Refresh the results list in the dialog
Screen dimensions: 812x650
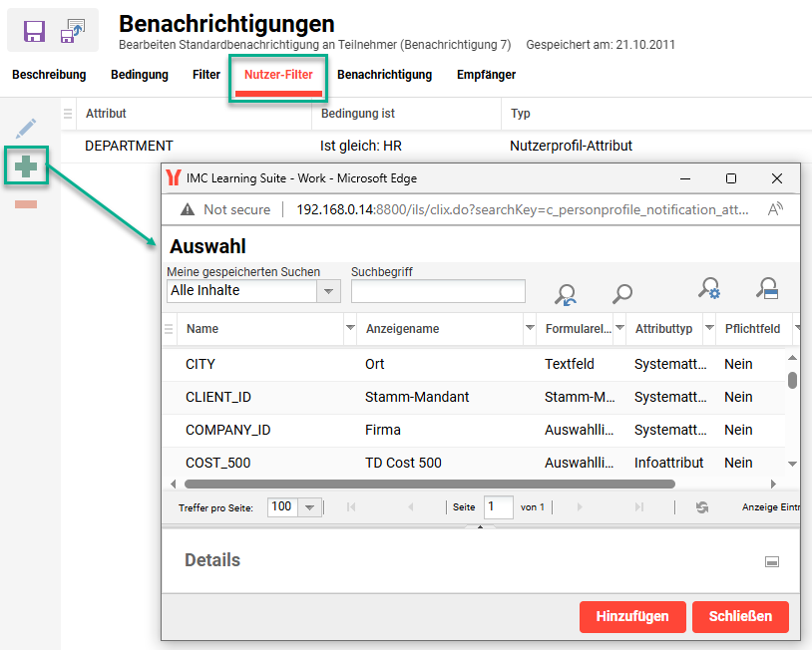click(701, 507)
